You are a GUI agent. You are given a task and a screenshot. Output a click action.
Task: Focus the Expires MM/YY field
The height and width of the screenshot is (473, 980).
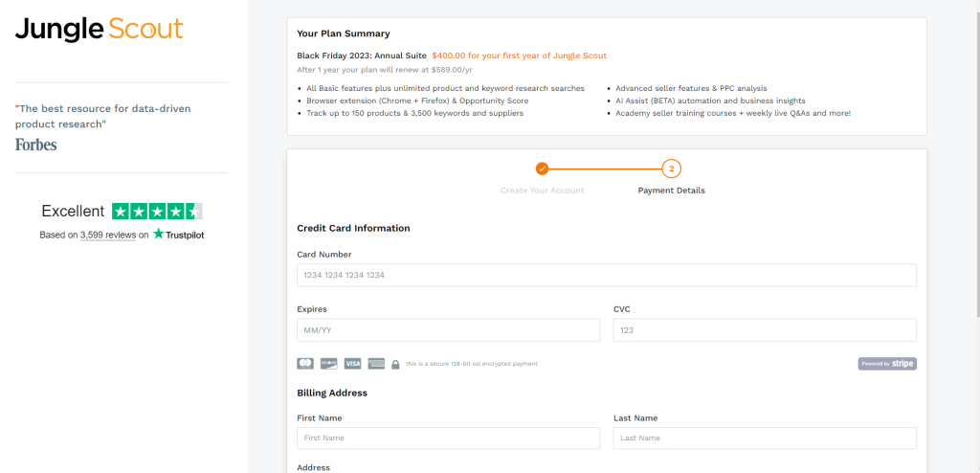tap(448, 330)
